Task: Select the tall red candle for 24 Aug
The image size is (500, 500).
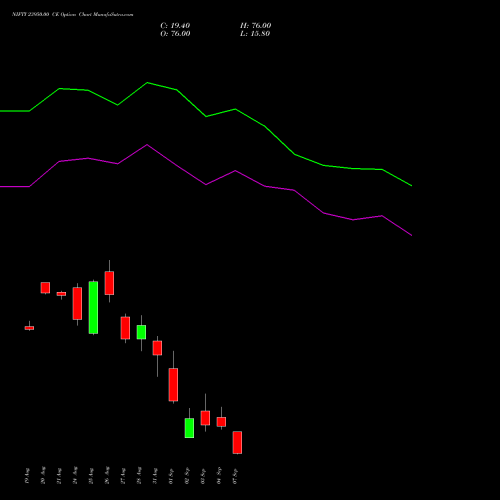Action: point(77,304)
